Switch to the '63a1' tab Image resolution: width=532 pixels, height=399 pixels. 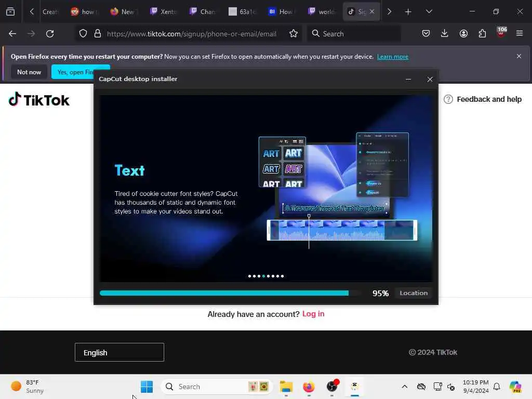click(242, 11)
